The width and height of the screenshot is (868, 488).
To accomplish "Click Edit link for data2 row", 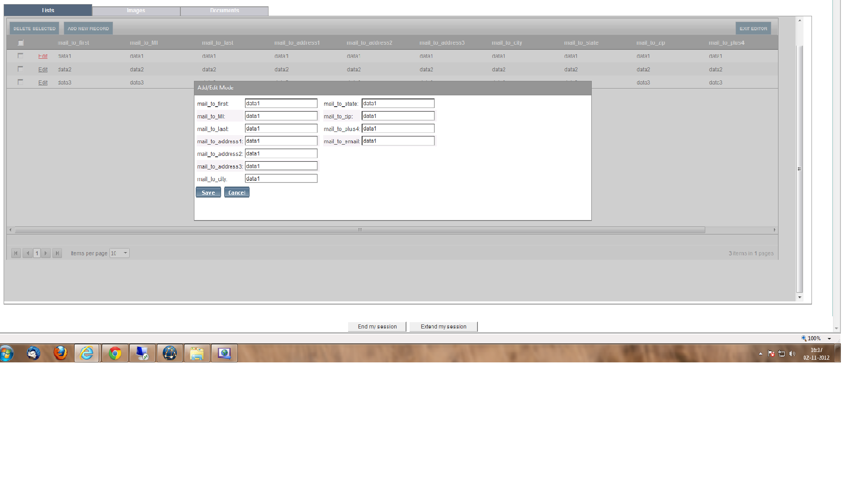I will (43, 70).
